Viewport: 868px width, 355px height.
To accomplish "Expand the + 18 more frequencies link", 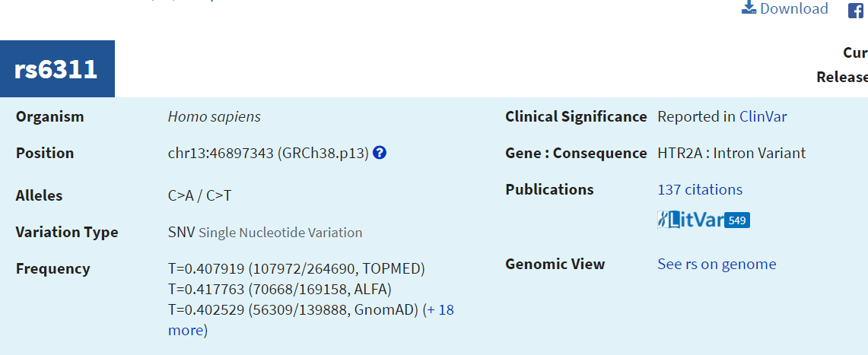I will [439, 310].
